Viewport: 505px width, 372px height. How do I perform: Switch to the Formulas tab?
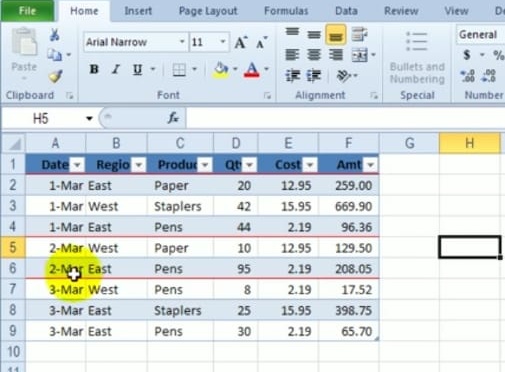tap(286, 11)
